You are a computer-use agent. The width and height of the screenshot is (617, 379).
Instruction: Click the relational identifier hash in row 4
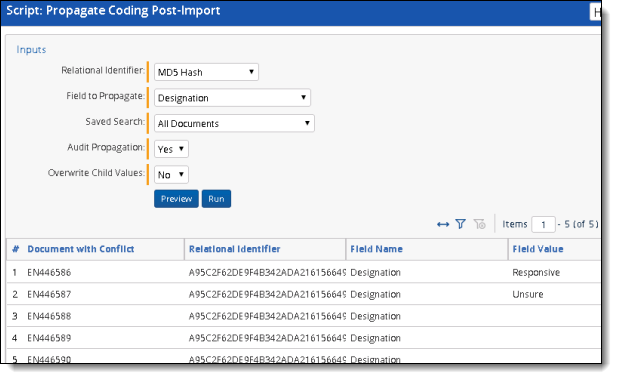point(267,338)
